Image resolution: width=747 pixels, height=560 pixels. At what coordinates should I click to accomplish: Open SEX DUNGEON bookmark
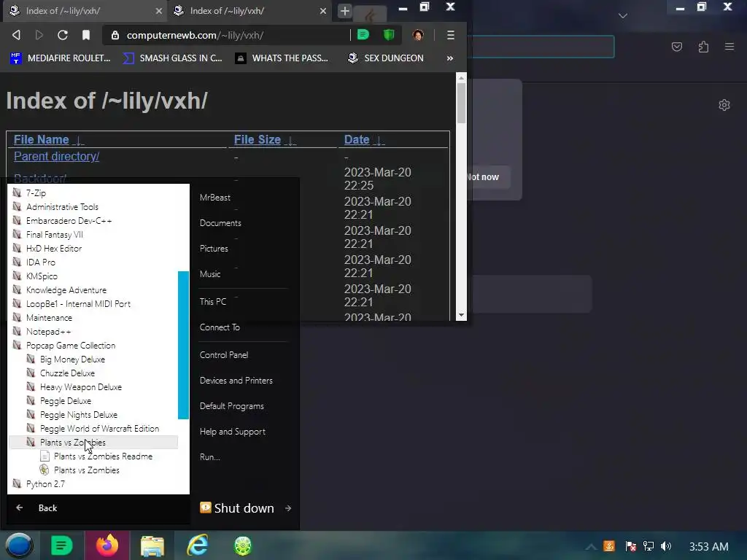point(386,58)
